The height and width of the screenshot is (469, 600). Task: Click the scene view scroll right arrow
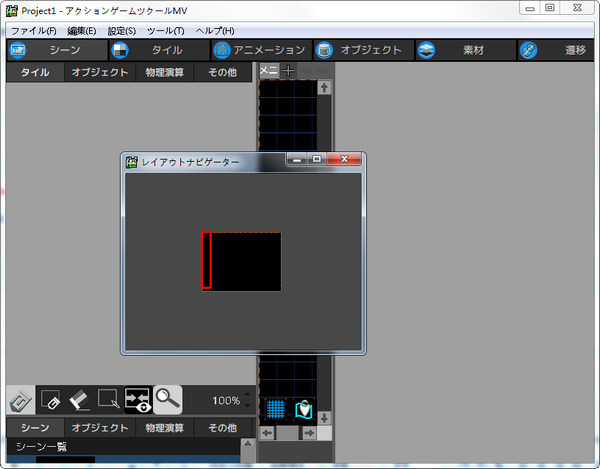[309, 433]
